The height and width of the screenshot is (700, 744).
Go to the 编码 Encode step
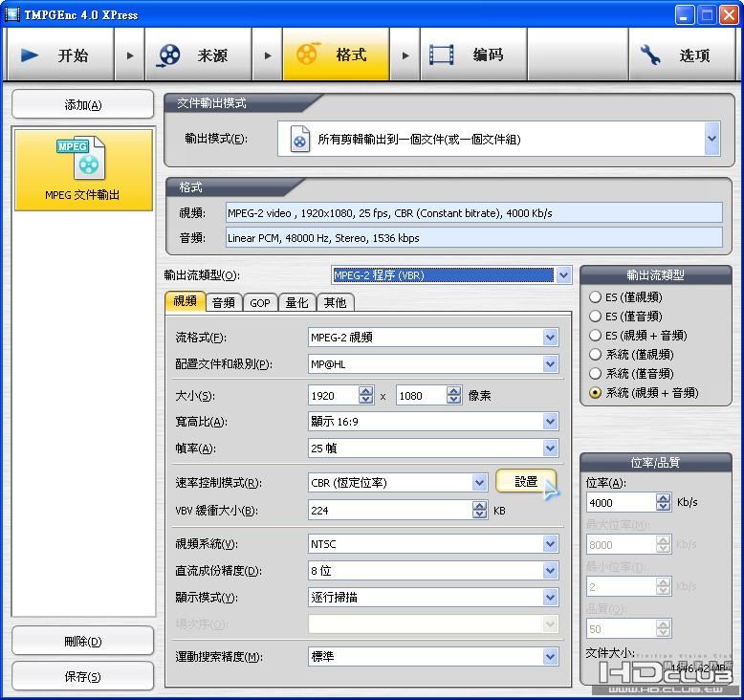click(x=473, y=55)
